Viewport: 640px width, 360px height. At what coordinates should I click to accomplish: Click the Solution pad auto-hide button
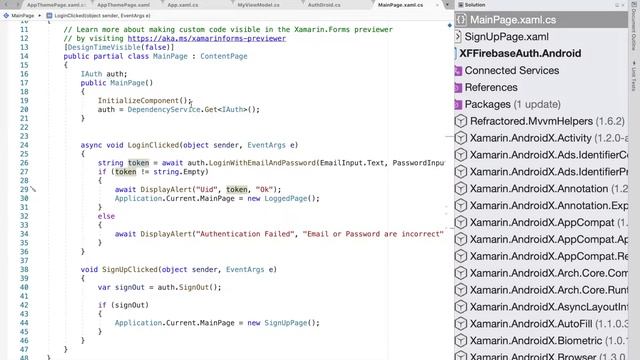click(617, 5)
